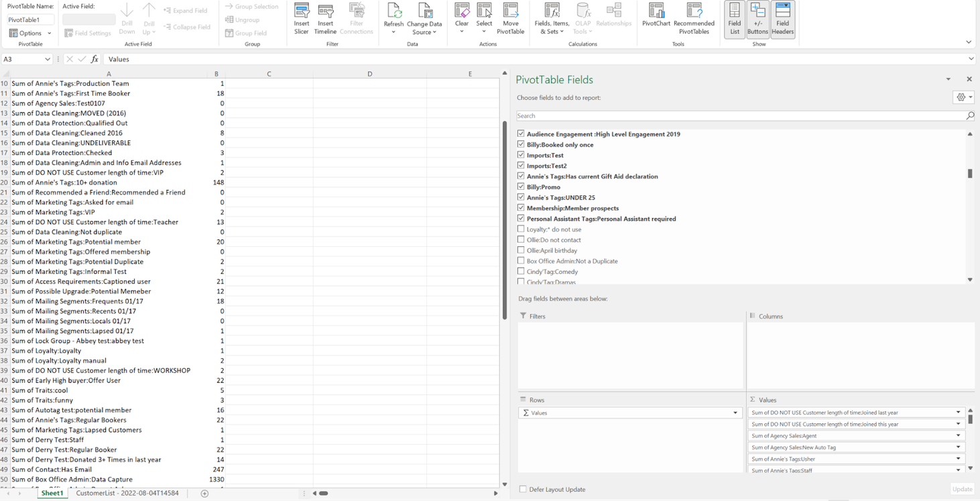Collapse the ribbon with the chevron
The image size is (980, 501).
[x=969, y=42]
